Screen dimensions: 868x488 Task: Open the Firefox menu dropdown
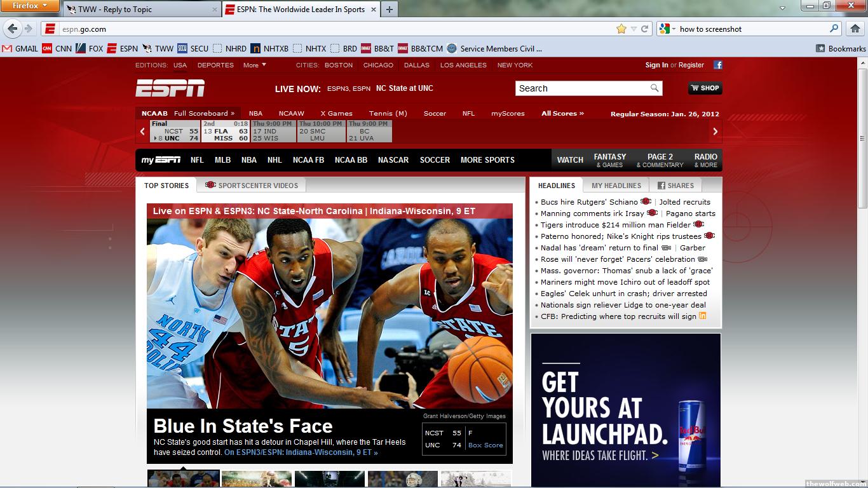tap(30, 6)
